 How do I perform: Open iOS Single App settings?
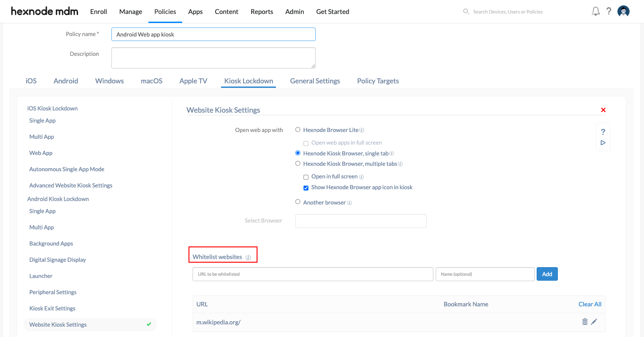coord(42,121)
